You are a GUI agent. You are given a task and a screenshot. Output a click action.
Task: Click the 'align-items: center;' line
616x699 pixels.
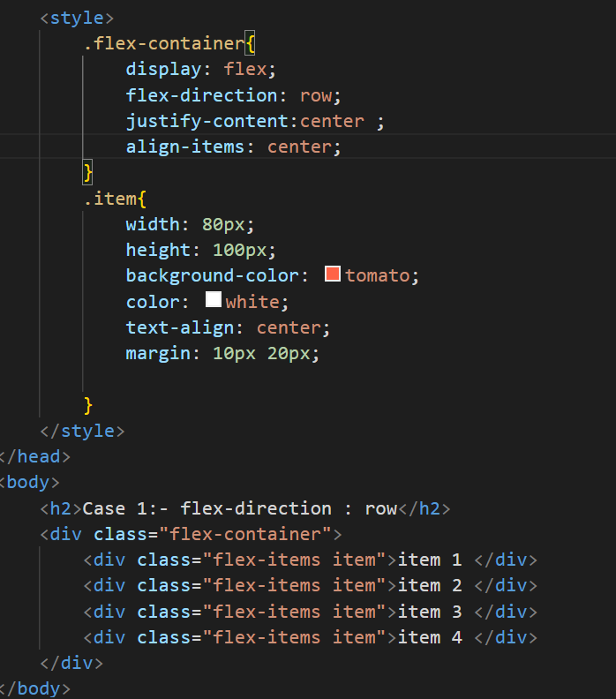coord(234,147)
